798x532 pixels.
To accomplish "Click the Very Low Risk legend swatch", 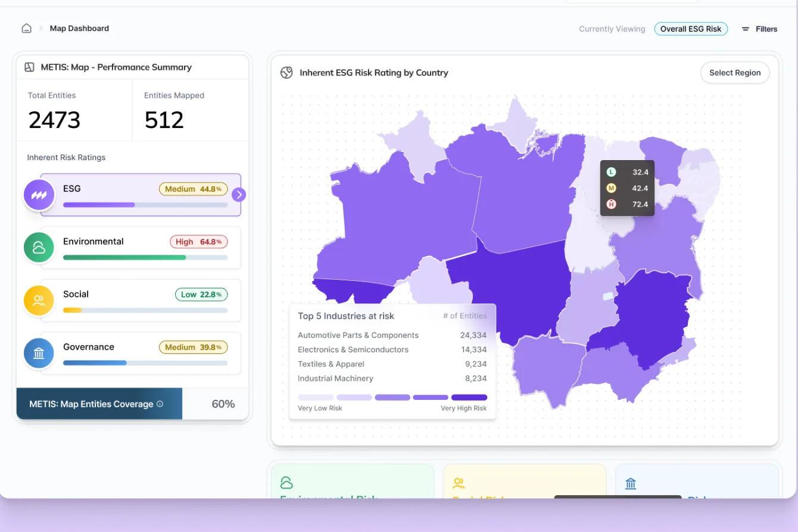I will pos(316,398).
